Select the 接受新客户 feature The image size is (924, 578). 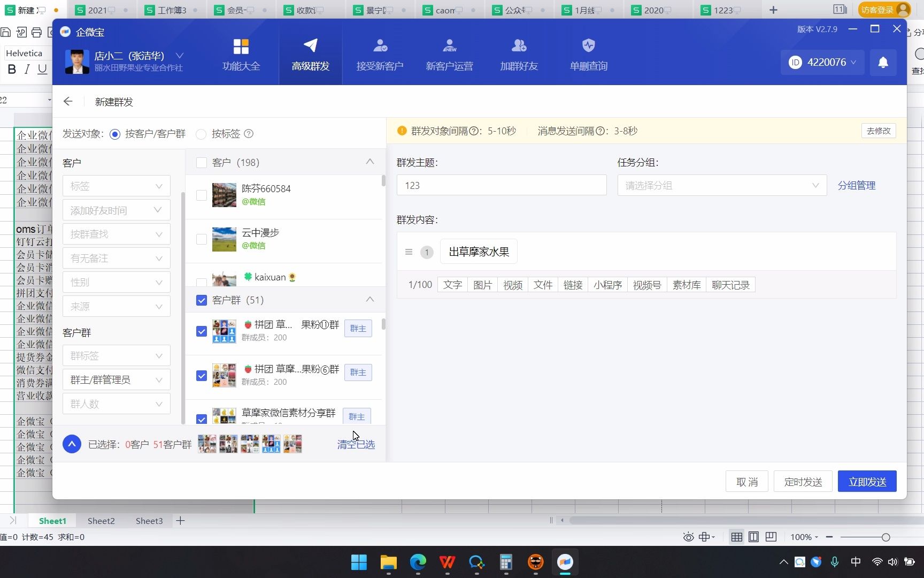pyautogui.click(x=380, y=54)
